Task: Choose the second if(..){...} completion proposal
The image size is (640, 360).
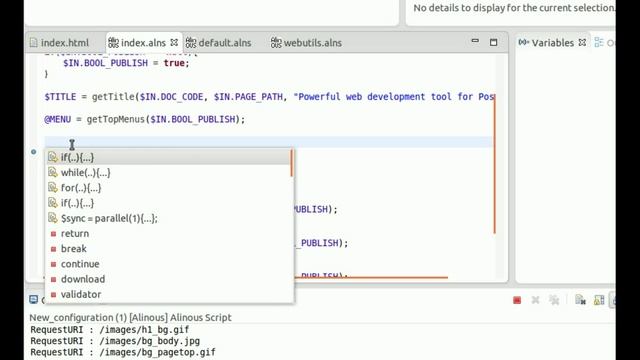Action: point(169,203)
